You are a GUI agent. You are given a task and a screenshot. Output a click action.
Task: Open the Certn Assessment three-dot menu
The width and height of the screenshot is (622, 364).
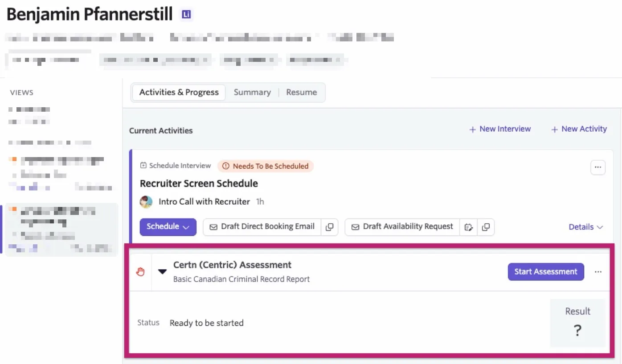click(598, 272)
